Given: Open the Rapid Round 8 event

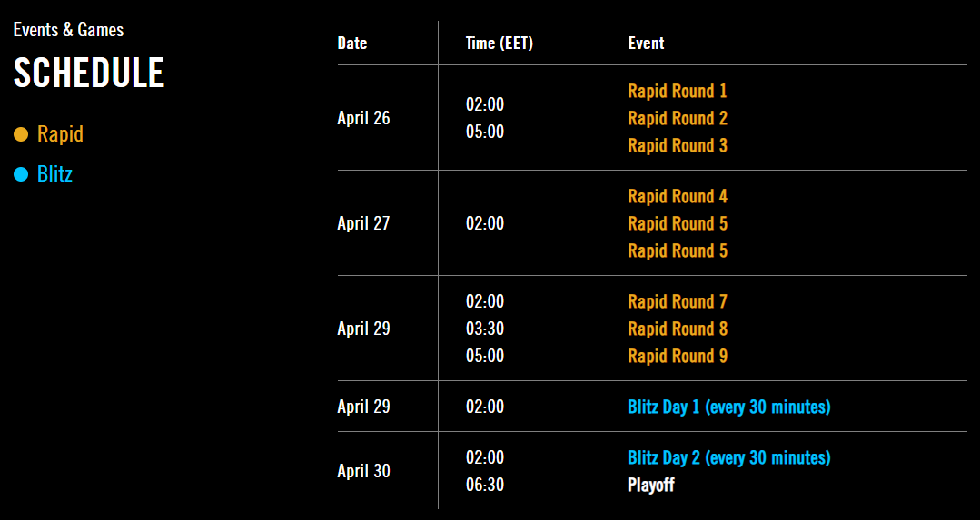Looking at the screenshot, I should point(677,329).
